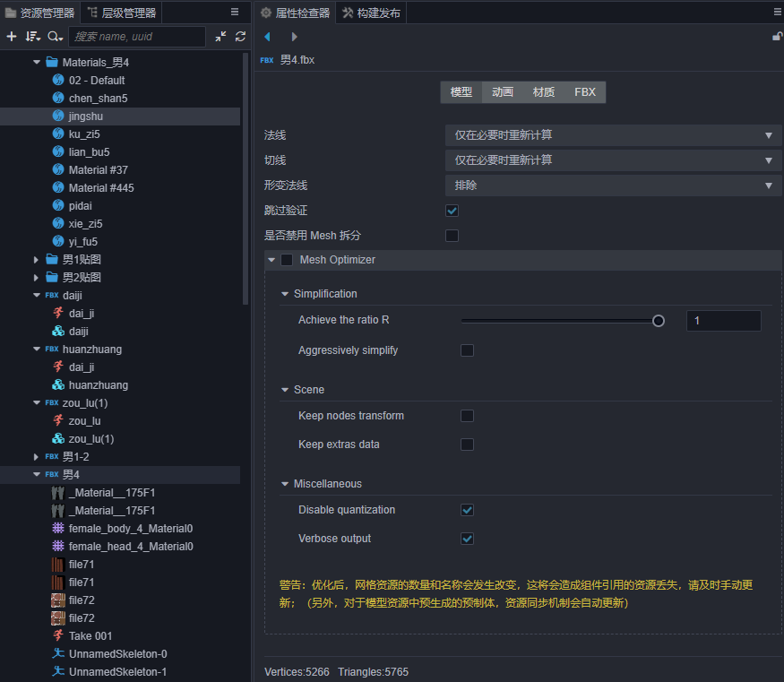Collapse the Mesh Optimizer section arrow

pos(271,260)
